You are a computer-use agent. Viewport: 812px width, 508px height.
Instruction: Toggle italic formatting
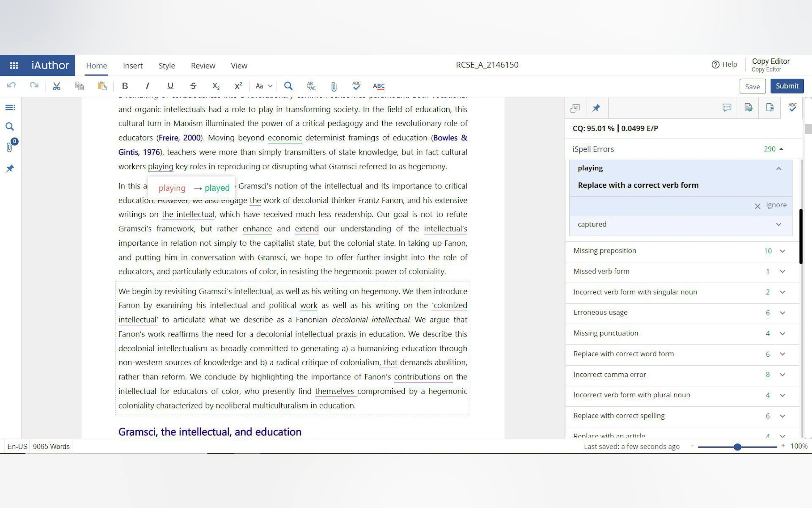coord(147,86)
